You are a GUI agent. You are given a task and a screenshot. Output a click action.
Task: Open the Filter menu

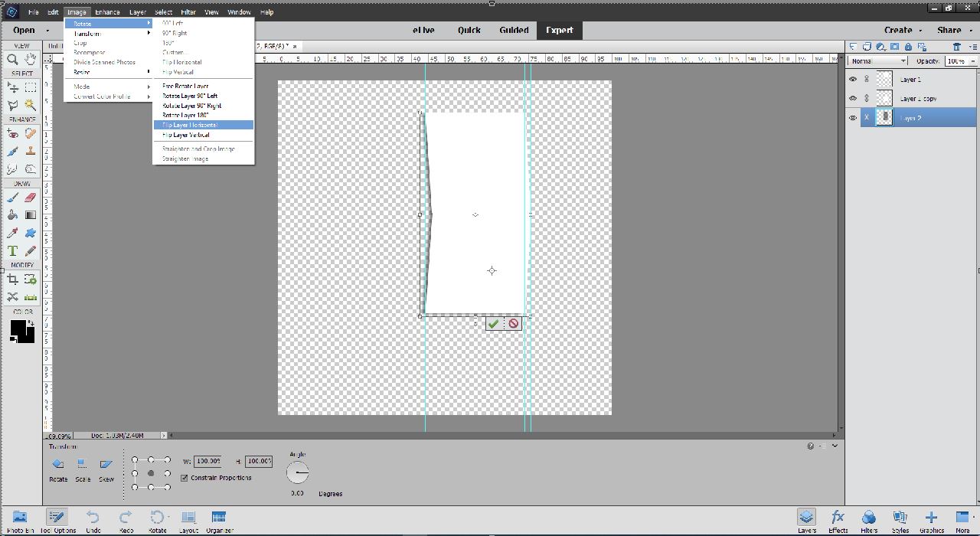188,12
